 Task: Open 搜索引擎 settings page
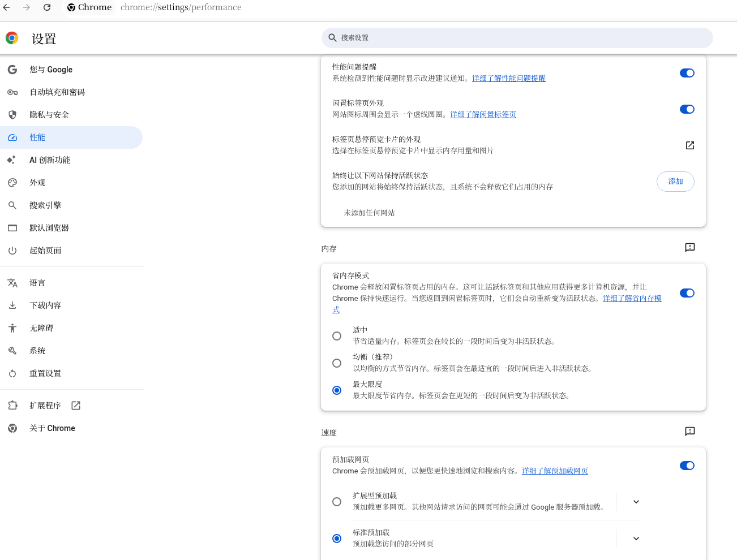71,205
